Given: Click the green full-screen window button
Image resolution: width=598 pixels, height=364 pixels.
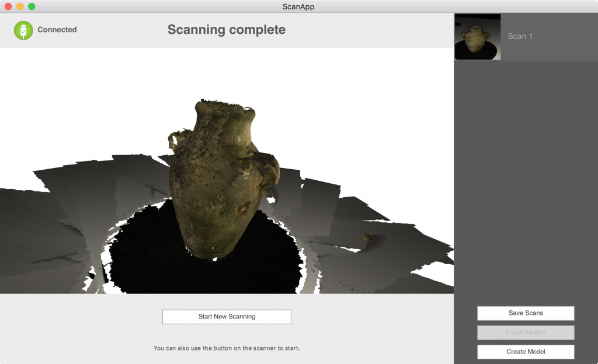Looking at the screenshot, I should click(32, 6).
